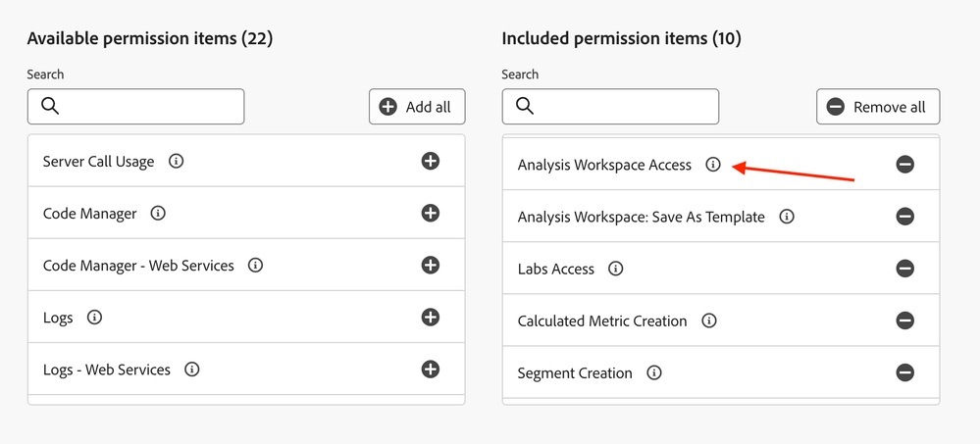Remove the Labs Access permission

point(904,269)
